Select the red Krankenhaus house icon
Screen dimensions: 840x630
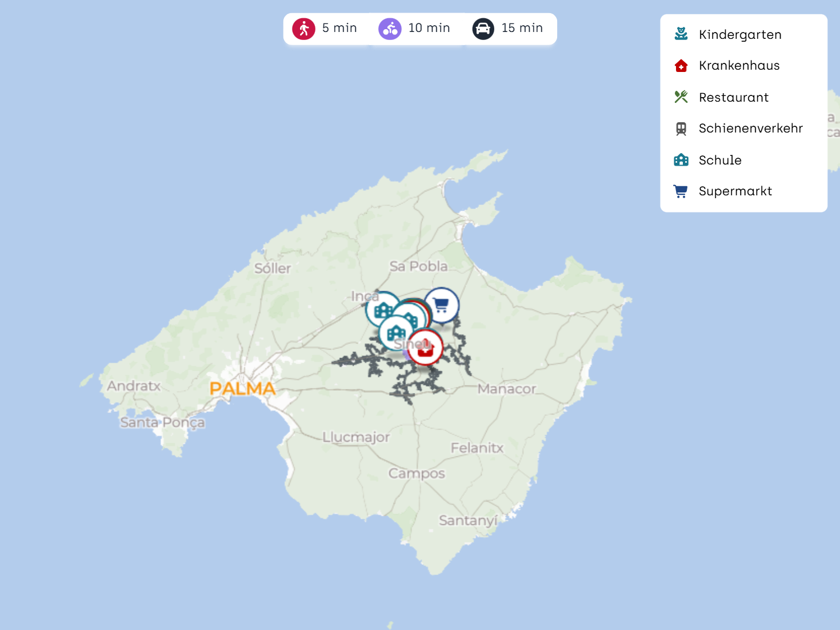click(x=681, y=66)
